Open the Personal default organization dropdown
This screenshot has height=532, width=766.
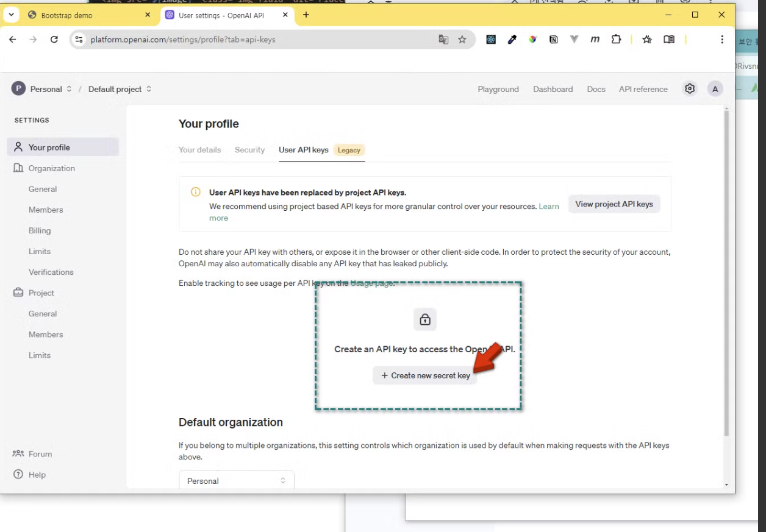pyautogui.click(x=237, y=480)
